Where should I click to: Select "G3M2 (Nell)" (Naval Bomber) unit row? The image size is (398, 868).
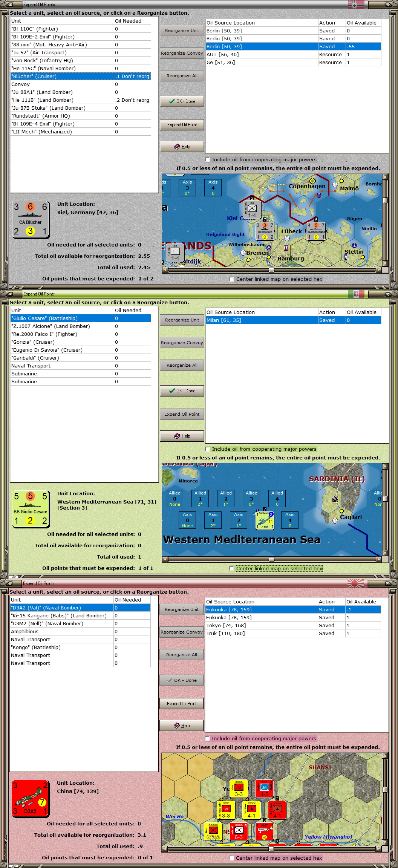point(80,623)
